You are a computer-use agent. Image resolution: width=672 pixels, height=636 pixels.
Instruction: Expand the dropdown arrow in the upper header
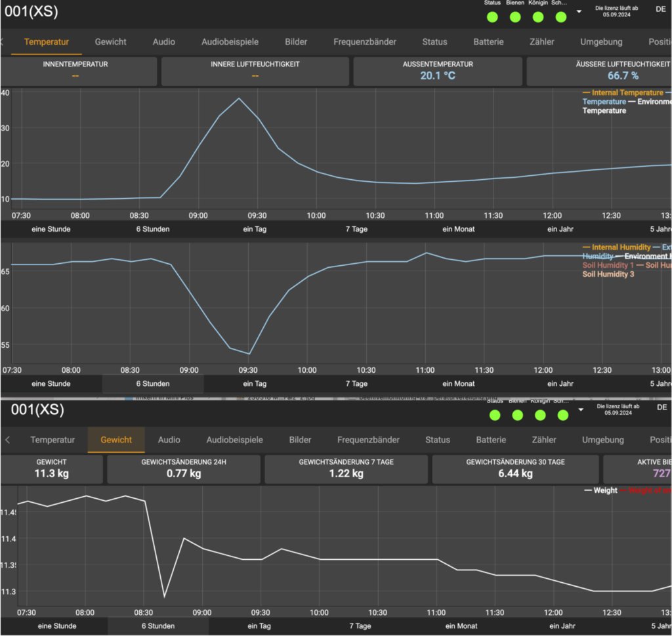tap(579, 12)
